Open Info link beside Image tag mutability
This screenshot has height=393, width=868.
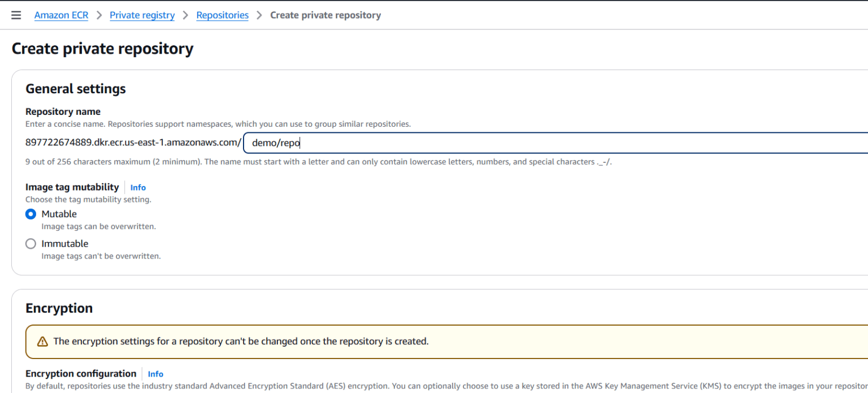pyautogui.click(x=138, y=187)
